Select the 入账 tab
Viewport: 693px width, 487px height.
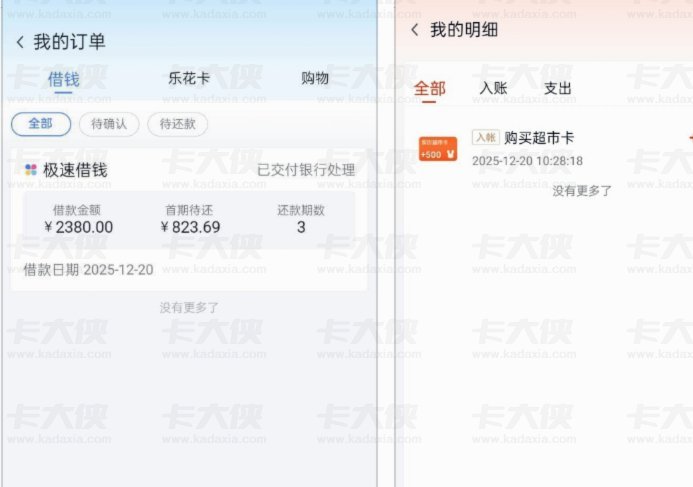coord(493,88)
